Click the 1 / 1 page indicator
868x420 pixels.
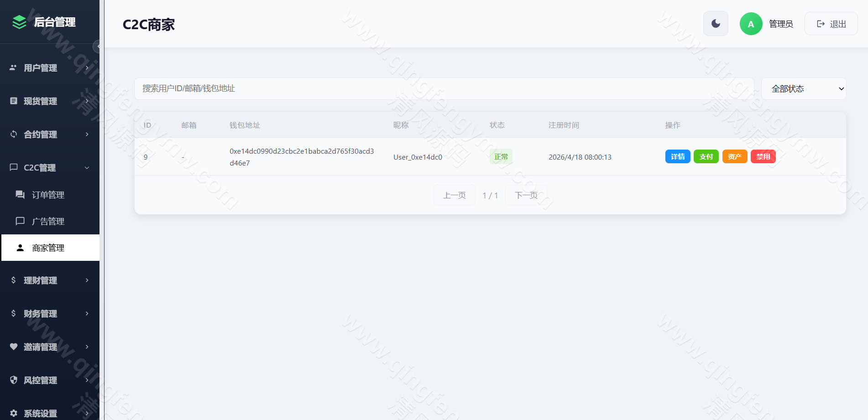pyautogui.click(x=490, y=195)
